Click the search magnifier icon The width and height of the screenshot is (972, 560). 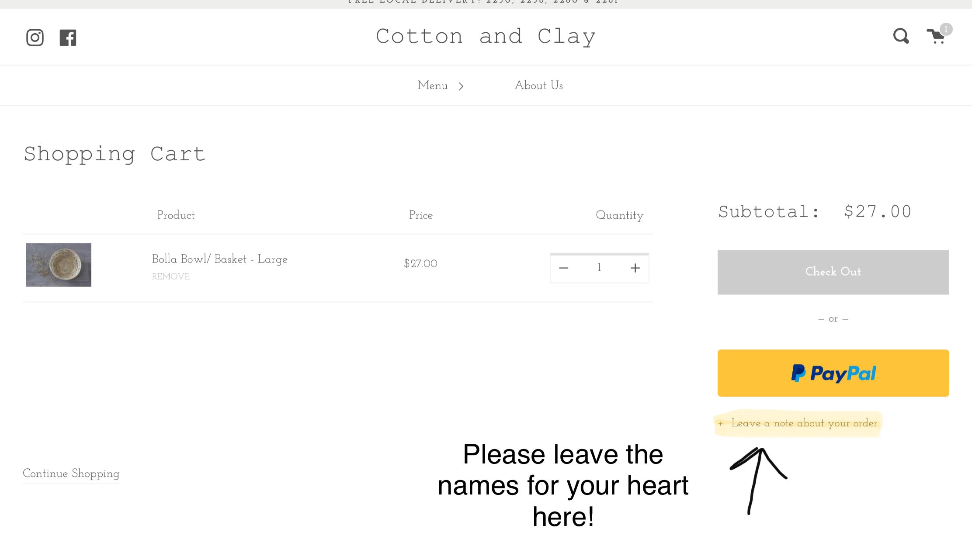[x=901, y=36]
